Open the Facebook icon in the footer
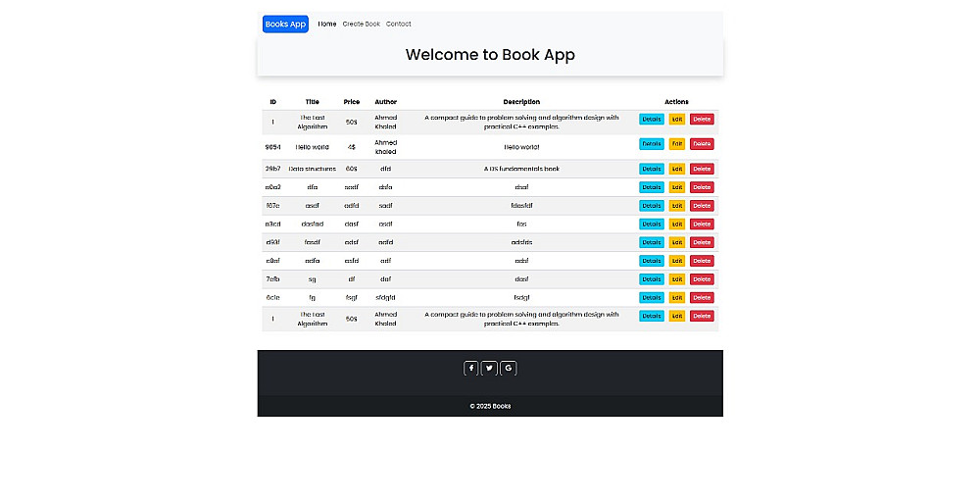The width and height of the screenshot is (980, 501). coord(470,369)
